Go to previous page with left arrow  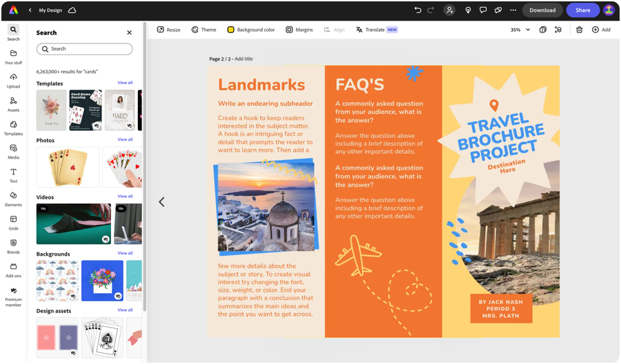pyautogui.click(x=161, y=202)
